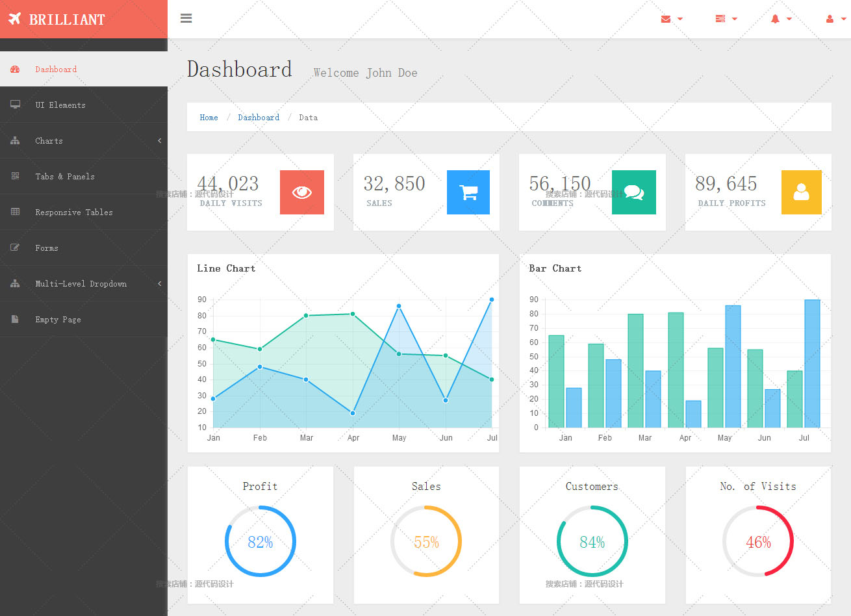Click the green Comments speech bubble icon
This screenshot has width=851, height=616.
634,192
